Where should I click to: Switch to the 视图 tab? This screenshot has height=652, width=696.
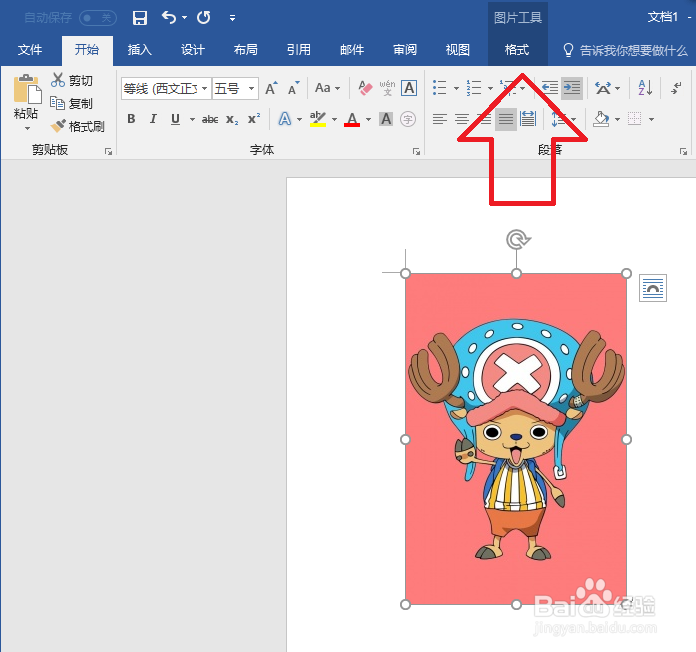pos(458,49)
